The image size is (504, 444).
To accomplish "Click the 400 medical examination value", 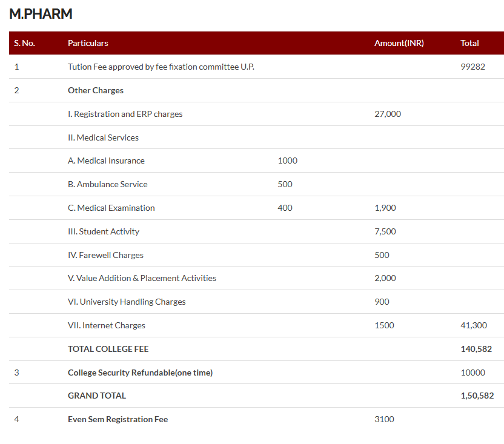I will pos(285,208).
